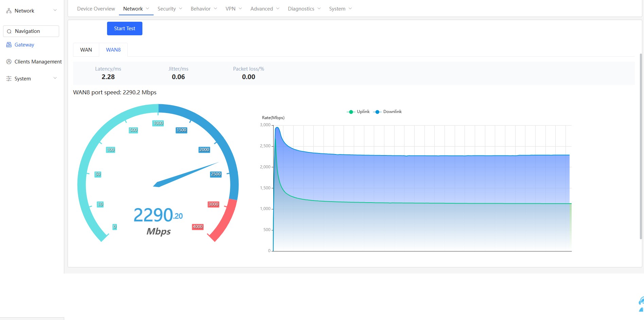
Task: Click the 2290.20 Mbps gauge reading
Action: [x=158, y=215]
